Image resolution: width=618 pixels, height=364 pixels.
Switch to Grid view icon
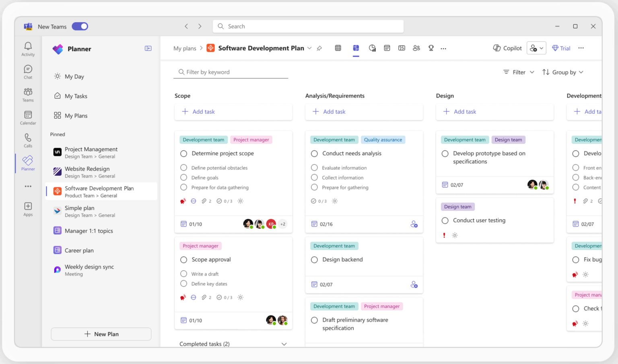click(x=338, y=48)
